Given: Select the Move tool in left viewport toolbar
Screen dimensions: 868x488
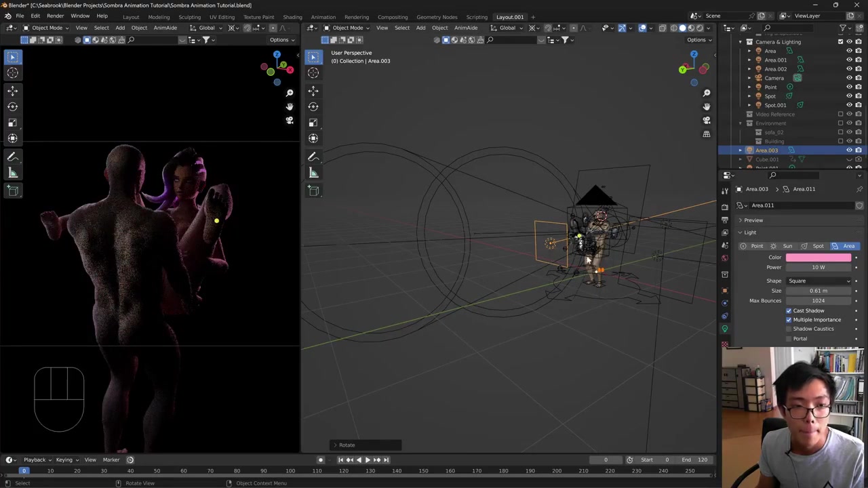Looking at the screenshot, I should point(12,90).
